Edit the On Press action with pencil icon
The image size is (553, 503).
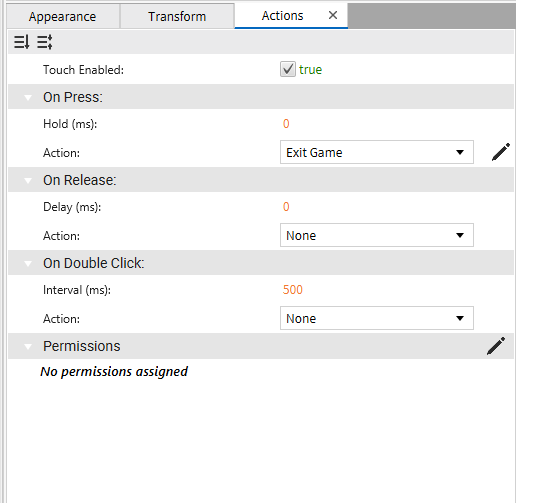tap(500, 152)
